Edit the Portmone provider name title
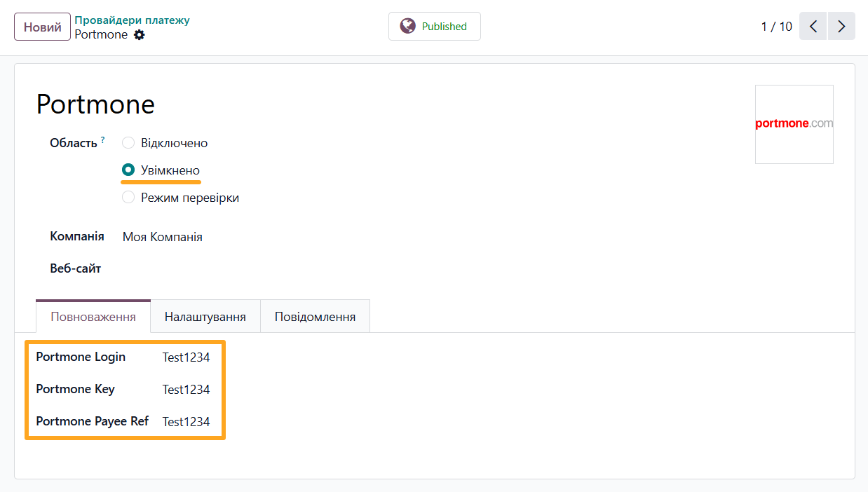The height and width of the screenshot is (492, 868). (95, 104)
